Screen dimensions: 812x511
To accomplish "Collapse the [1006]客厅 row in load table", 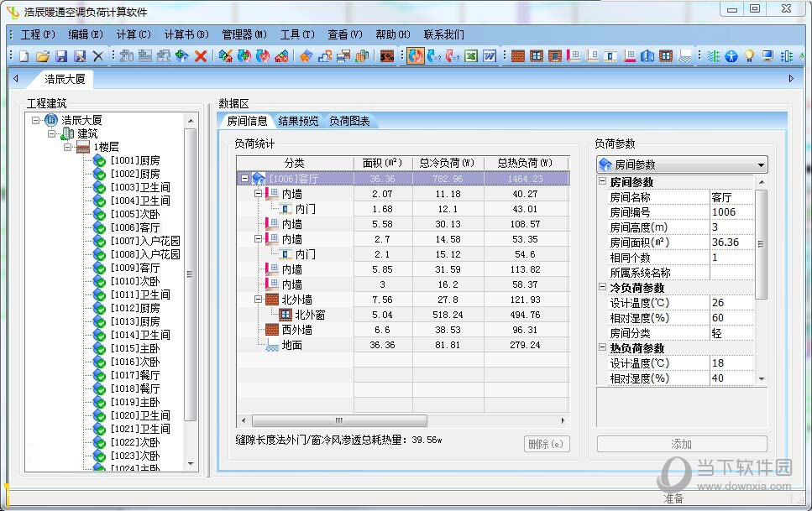I will (x=245, y=179).
